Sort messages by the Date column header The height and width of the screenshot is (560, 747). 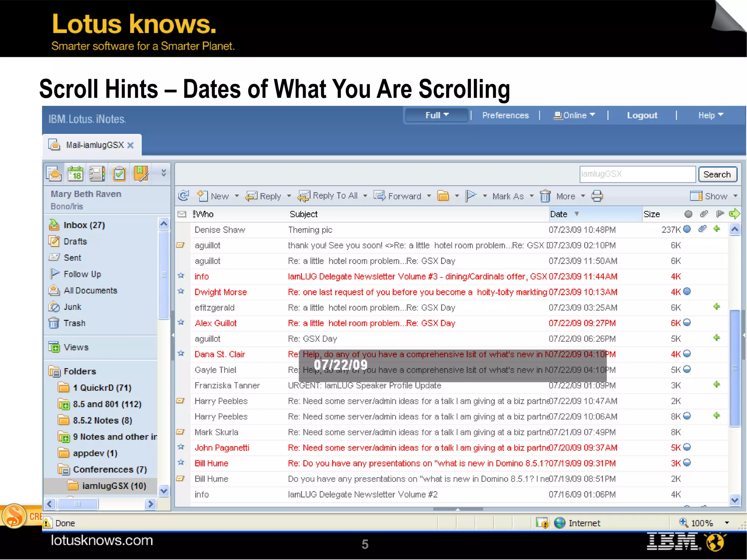point(595,214)
